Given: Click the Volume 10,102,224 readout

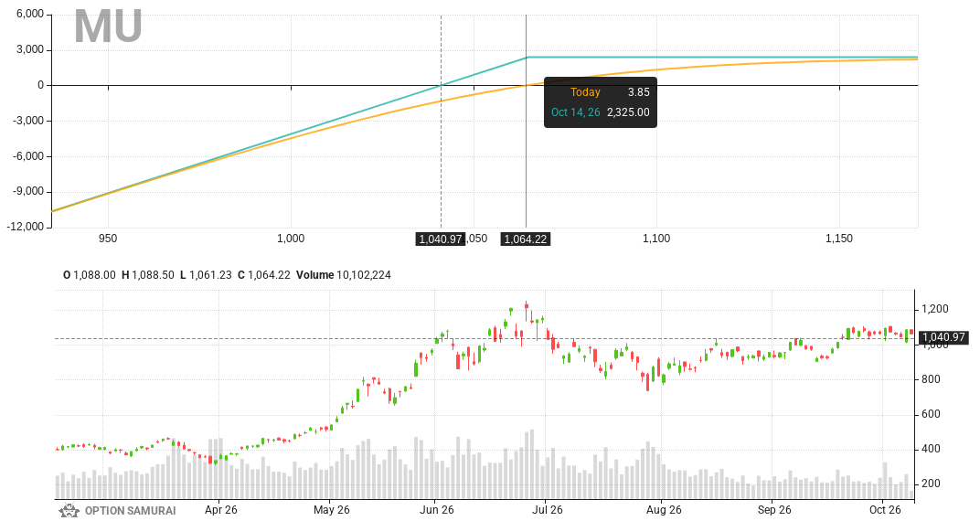Looking at the screenshot, I should [x=343, y=275].
